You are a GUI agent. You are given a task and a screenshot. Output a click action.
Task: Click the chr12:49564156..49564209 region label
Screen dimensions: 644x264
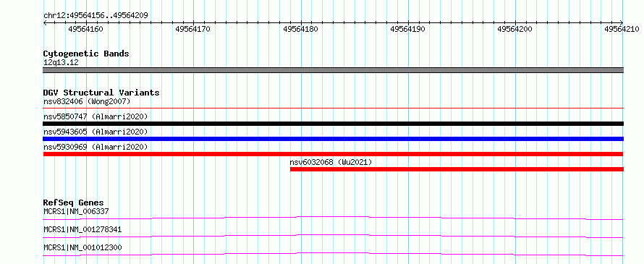point(96,16)
